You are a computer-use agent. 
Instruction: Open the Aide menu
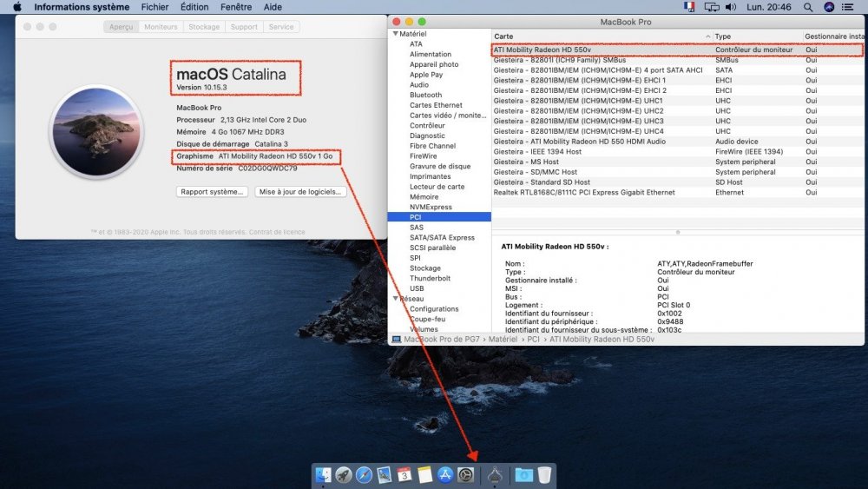[x=273, y=7]
